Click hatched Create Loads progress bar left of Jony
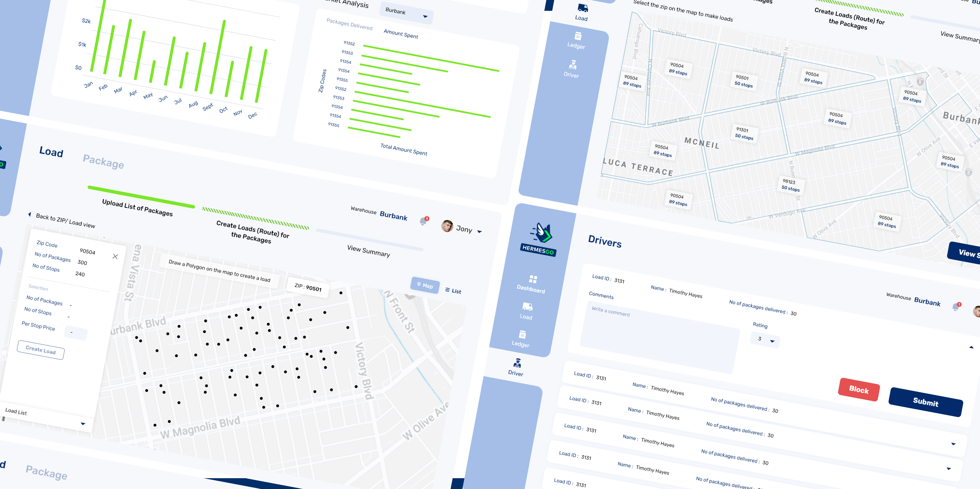The width and height of the screenshot is (980, 489). (x=255, y=218)
